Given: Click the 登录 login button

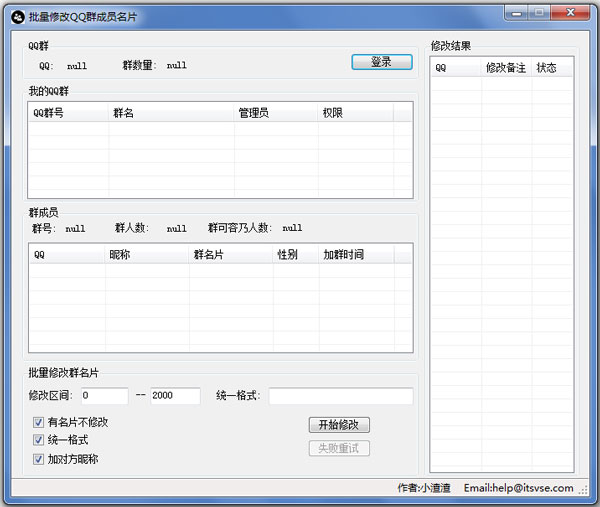Looking at the screenshot, I should pyautogui.click(x=381, y=62).
